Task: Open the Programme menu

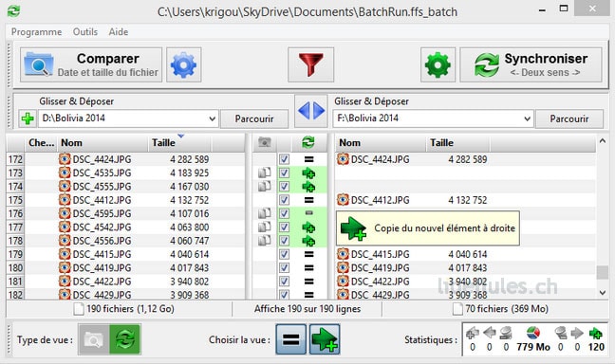Action: pyautogui.click(x=36, y=31)
